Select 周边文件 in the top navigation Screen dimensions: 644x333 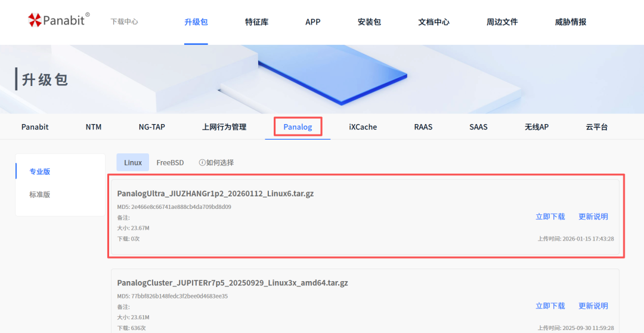tap(502, 22)
